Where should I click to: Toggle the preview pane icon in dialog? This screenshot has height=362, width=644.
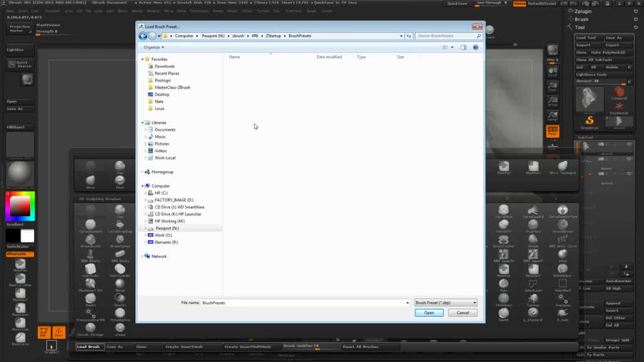[464, 47]
